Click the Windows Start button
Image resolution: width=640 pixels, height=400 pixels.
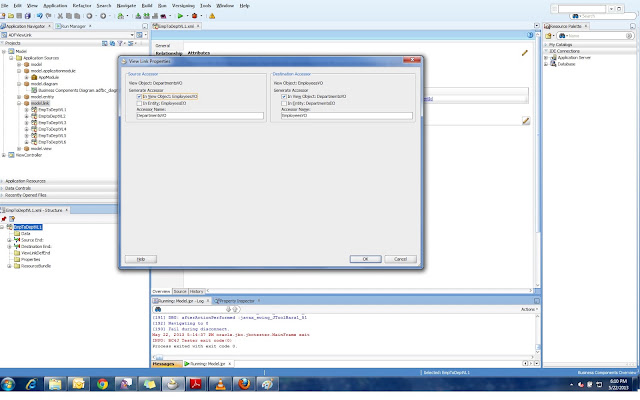click(x=8, y=384)
